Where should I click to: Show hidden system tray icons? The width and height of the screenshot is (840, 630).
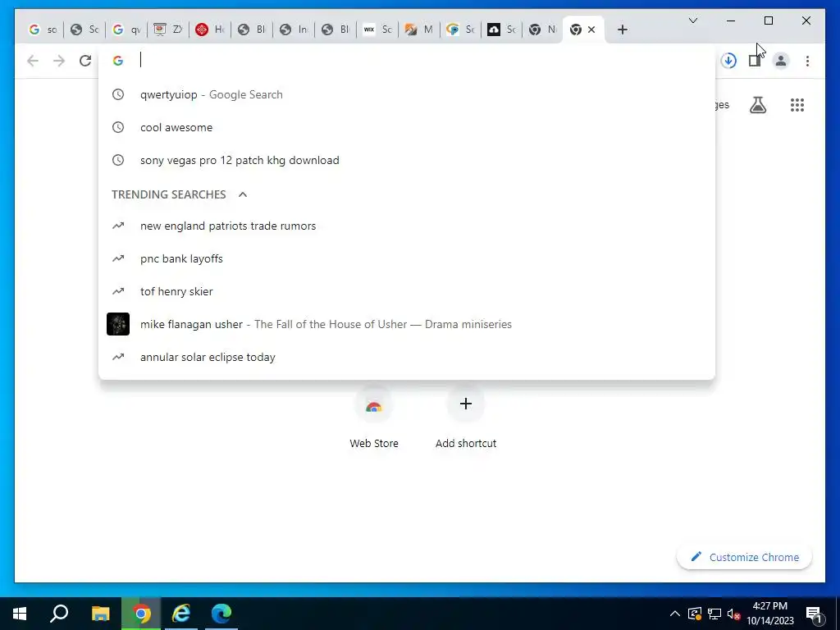pos(675,614)
